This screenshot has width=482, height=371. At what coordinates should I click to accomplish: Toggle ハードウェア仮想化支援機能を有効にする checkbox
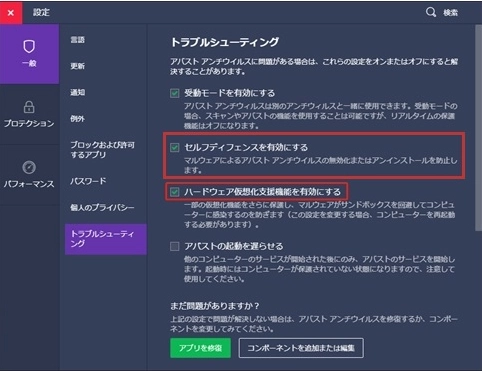tap(175, 192)
